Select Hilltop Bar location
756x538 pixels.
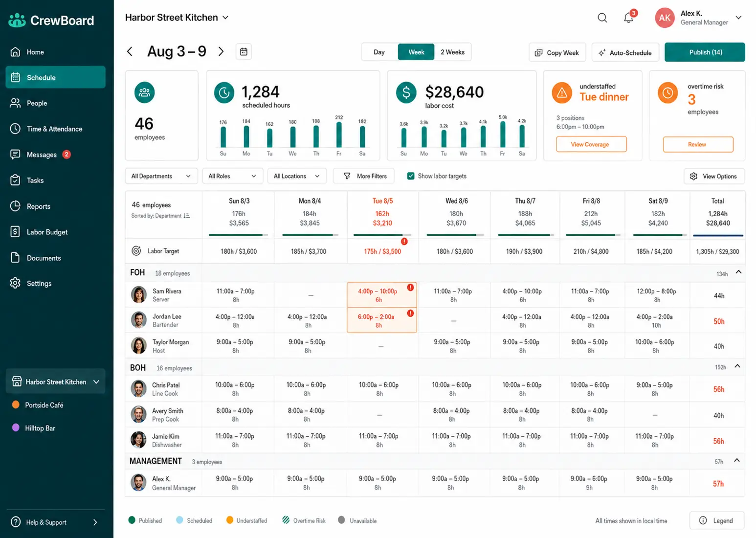[x=40, y=428]
